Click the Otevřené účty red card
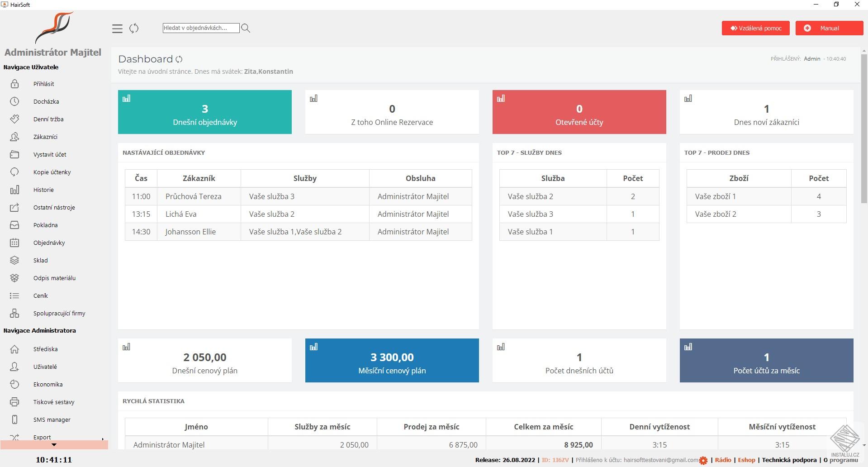 [579, 112]
